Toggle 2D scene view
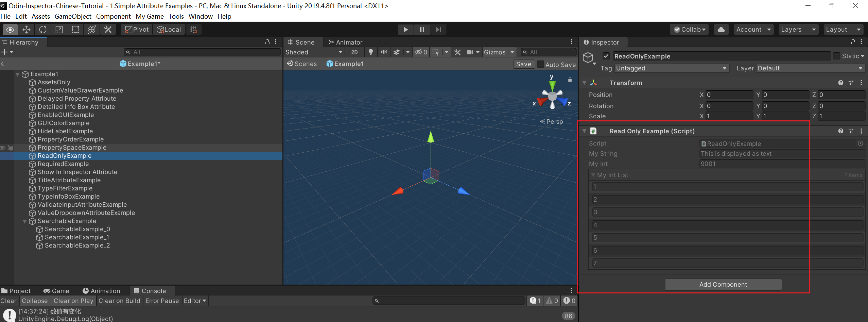The height and width of the screenshot is (322, 868). click(x=354, y=52)
